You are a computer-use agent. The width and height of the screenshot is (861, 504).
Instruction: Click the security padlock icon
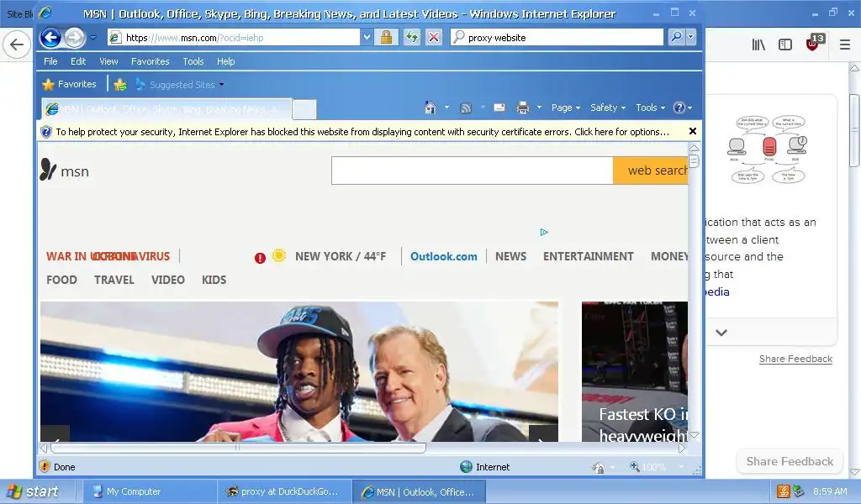pos(386,37)
